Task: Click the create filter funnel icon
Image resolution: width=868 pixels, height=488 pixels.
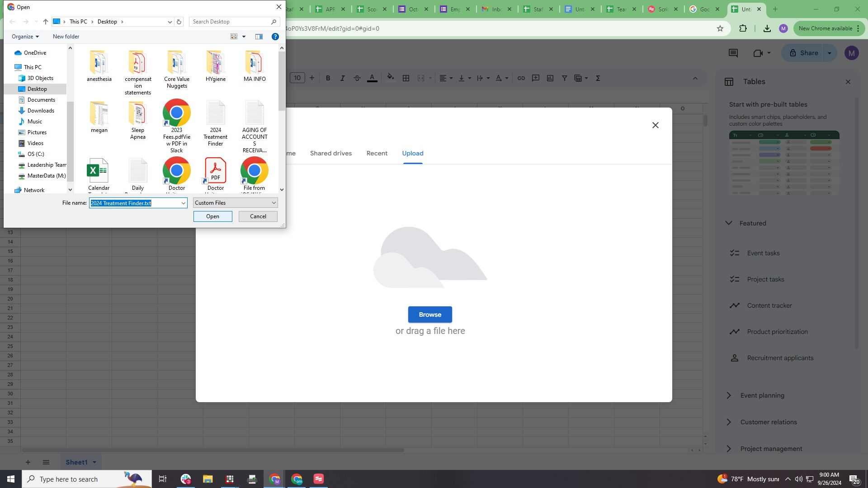Action: pos(564,78)
